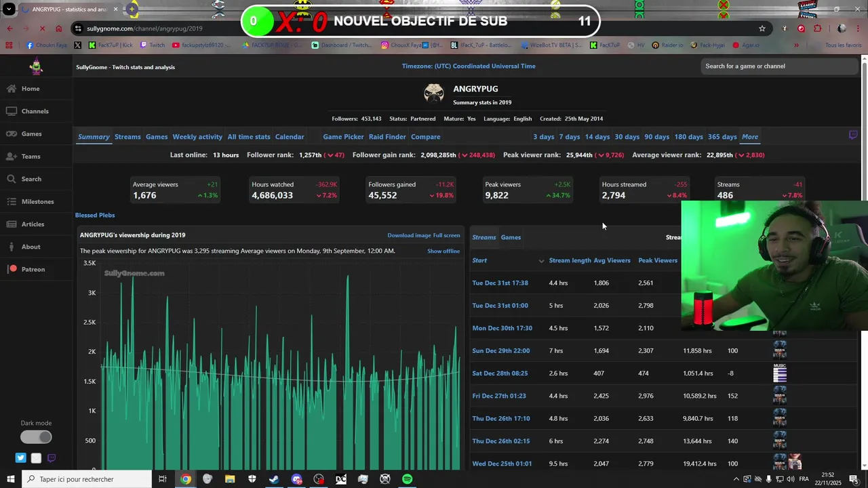Select the 14 days range
Image resolution: width=868 pixels, height=488 pixels.
tap(597, 137)
